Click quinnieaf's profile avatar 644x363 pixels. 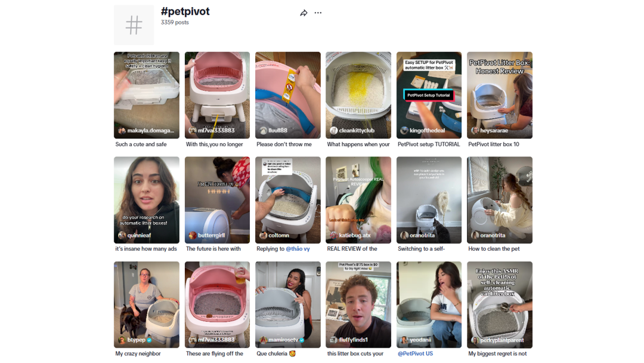point(122,235)
